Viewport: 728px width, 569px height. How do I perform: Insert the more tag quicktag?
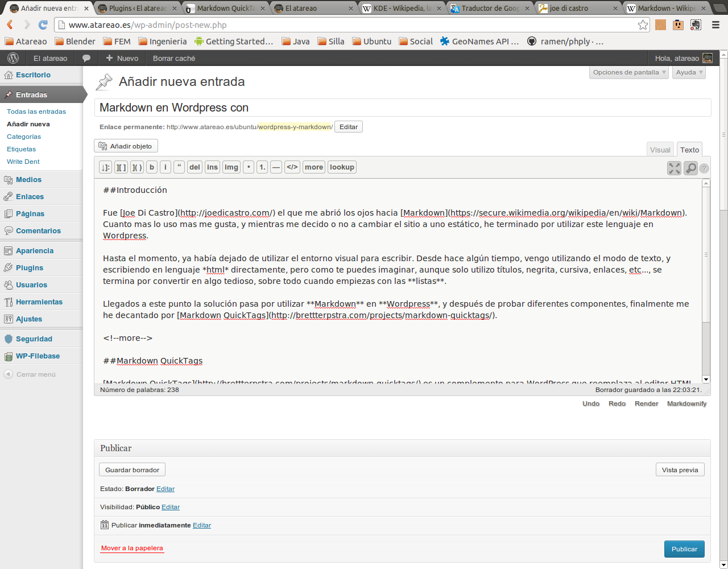[314, 167]
